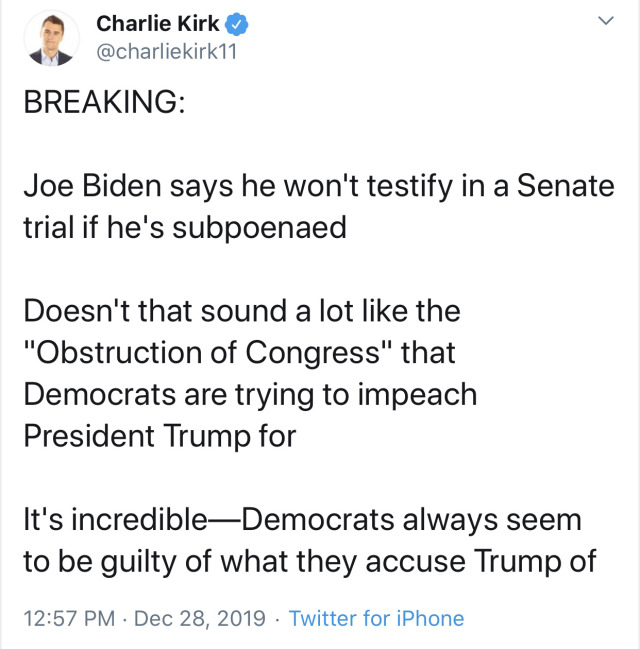
Task: Tap the BREAKING: headline text
Action: pos(104,102)
